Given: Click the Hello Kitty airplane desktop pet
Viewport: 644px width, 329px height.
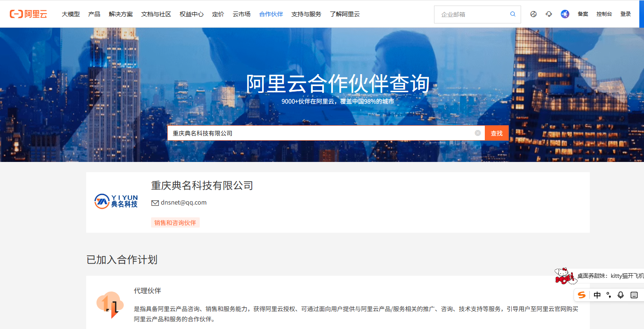Looking at the screenshot, I should click(x=565, y=276).
